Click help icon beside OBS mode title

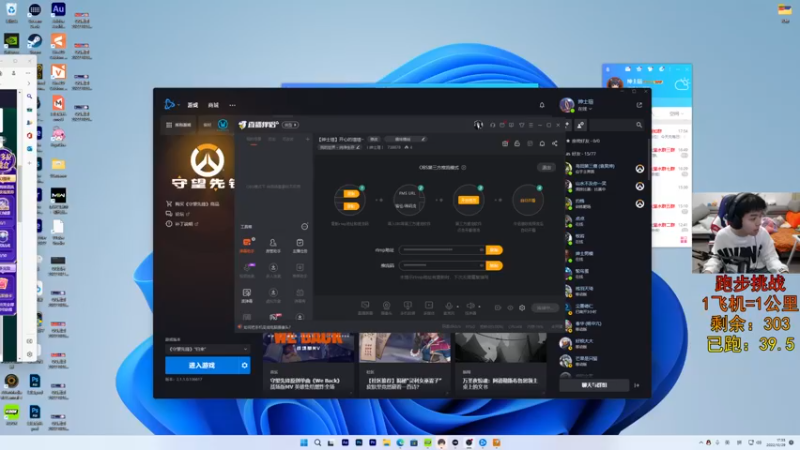pos(464,167)
